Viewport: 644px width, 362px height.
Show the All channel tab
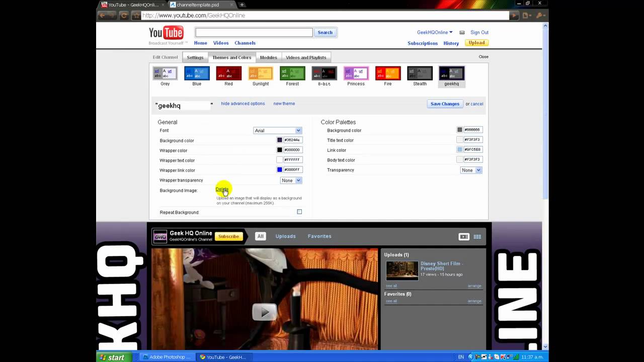261,236
